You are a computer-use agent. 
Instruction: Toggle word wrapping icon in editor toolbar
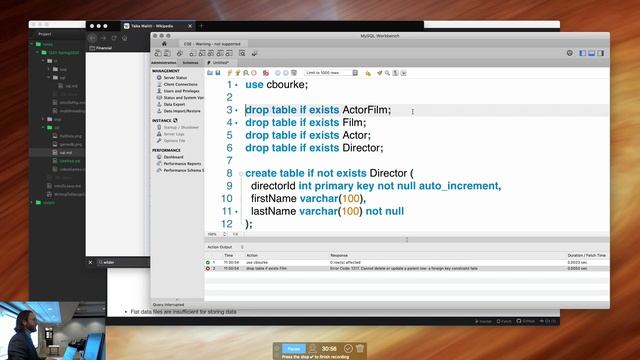[404, 73]
